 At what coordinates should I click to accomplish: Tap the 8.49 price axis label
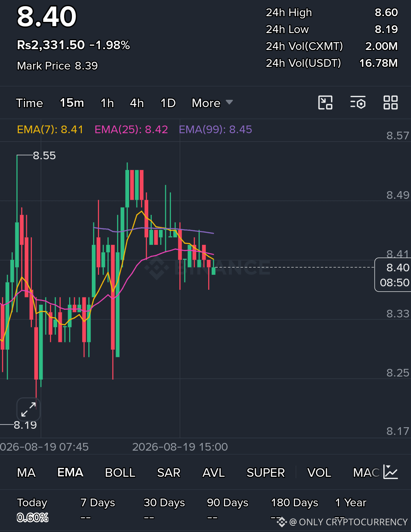tap(398, 195)
